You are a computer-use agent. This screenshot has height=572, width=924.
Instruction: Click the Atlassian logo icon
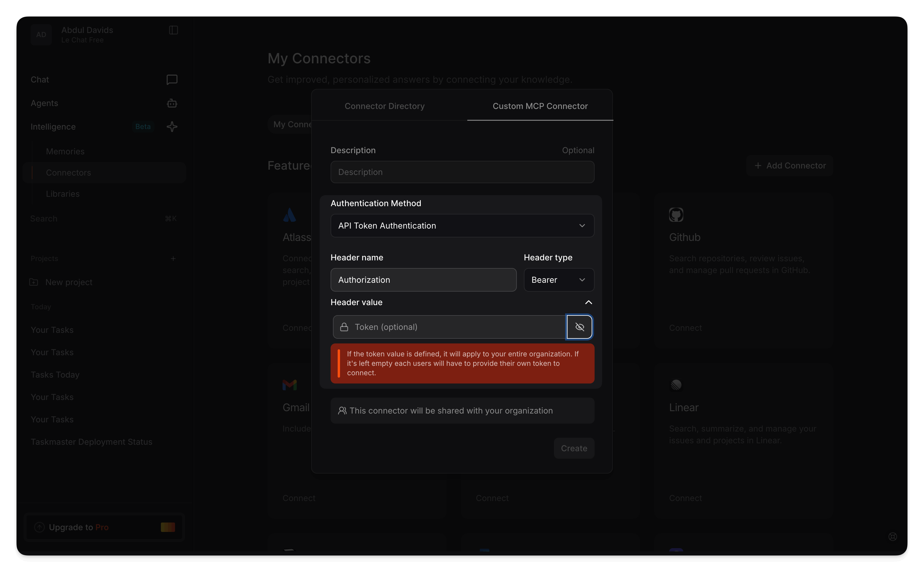[x=290, y=215]
